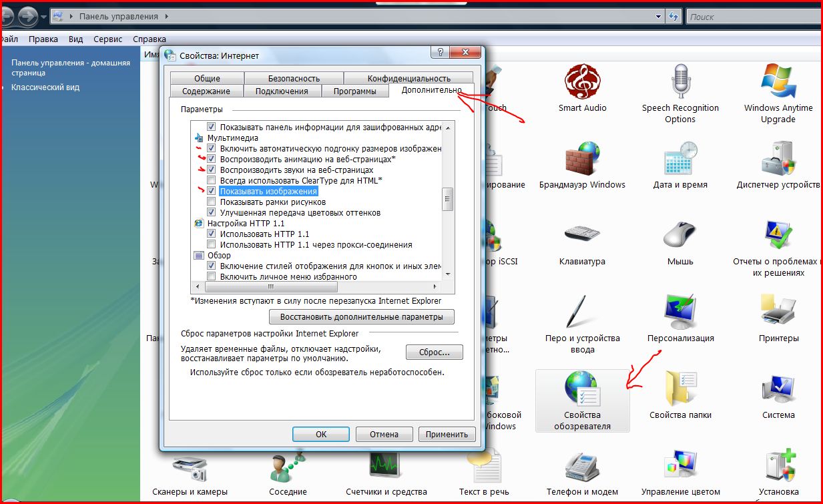823x504 pixels.
Task: Go to Панель управления - домашняя страница link
Action: click(71, 67)
